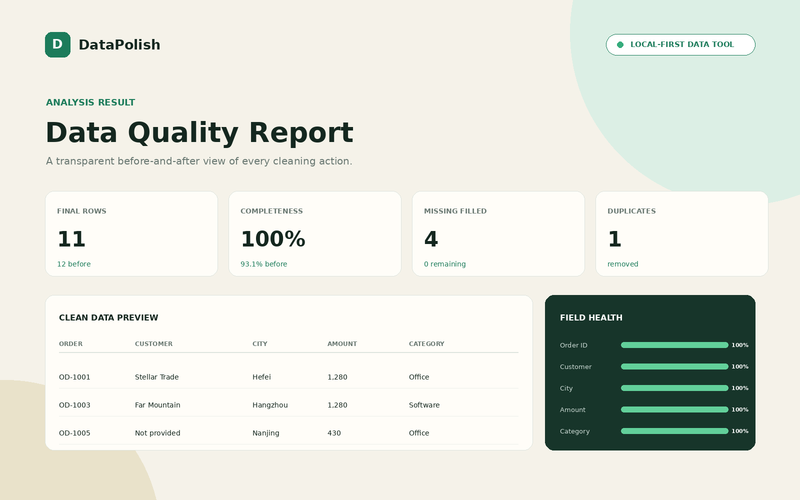Image resolution: width=800 pixels, height=500 pixels.
Task: Select order OD-1001 cell
Action: click(x=74, y=377)
